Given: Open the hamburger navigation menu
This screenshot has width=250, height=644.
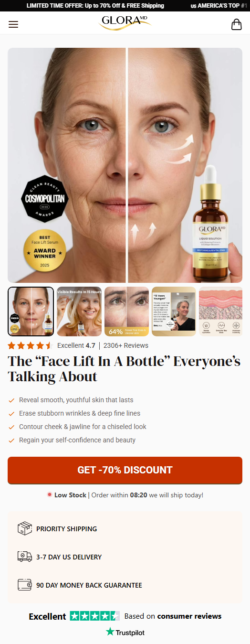Looking at the screenshot, I should coord(13,24).
